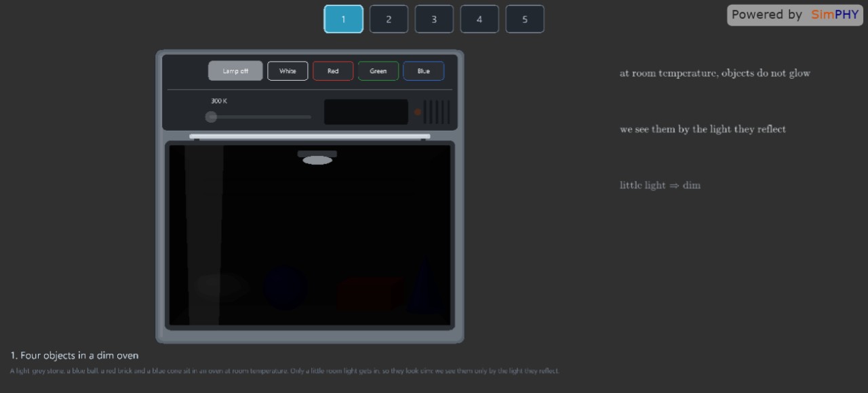Go to step 3 tab
Image resolution: width=868 pixels, height=393 pixels.
434,19
